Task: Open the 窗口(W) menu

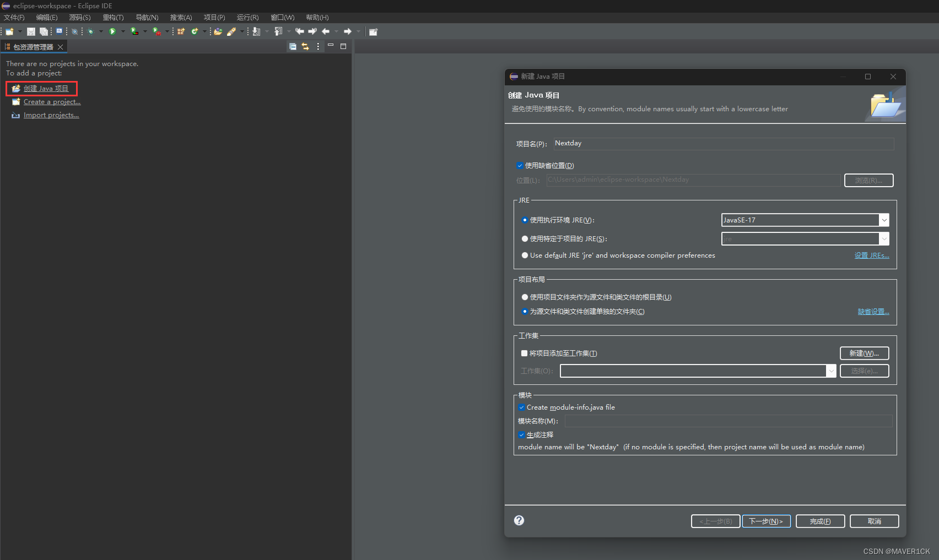Action: [x=283, y=18]
